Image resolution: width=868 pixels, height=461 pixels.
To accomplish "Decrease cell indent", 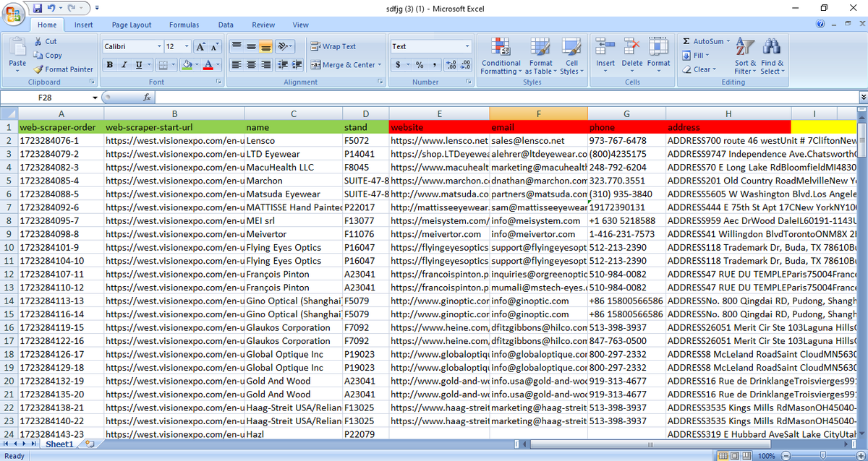I will click(282, 65).
